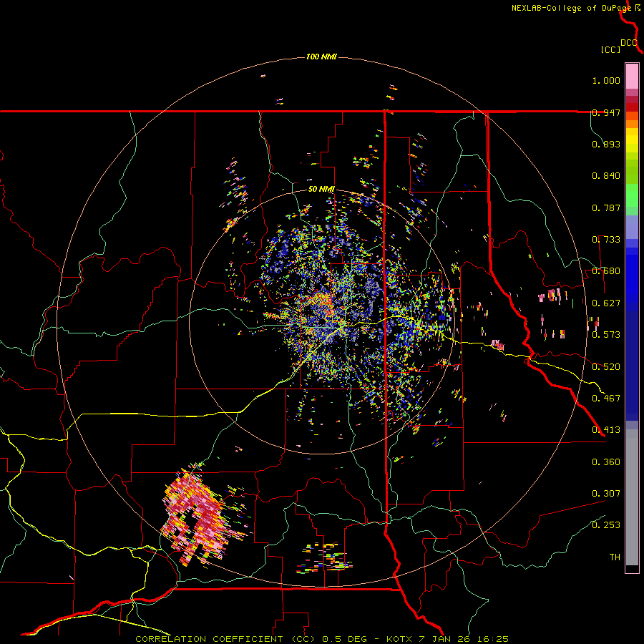Select the 0.520 legend value
Image resolution: width=644 pixels, height=644 pixels.
click(606, 367)
